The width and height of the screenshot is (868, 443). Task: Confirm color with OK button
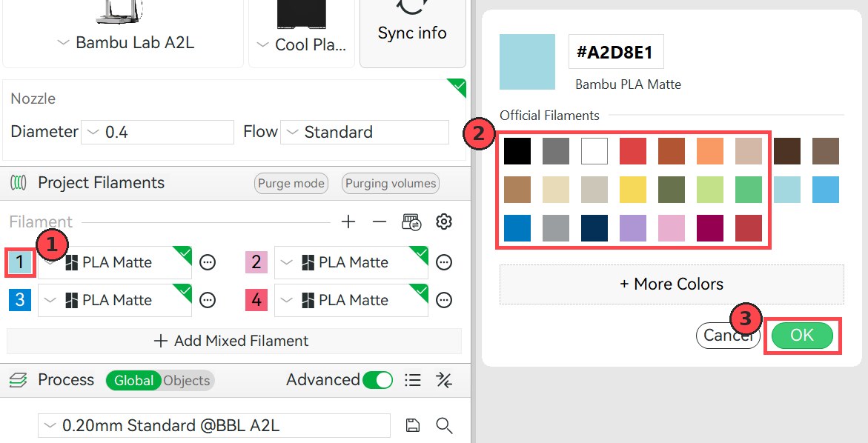coord(802,335)
